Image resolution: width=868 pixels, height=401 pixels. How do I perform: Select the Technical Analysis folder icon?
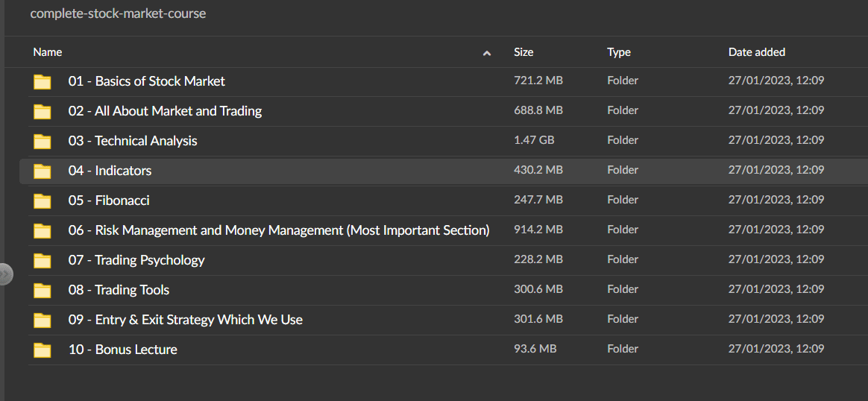point(43,141)
